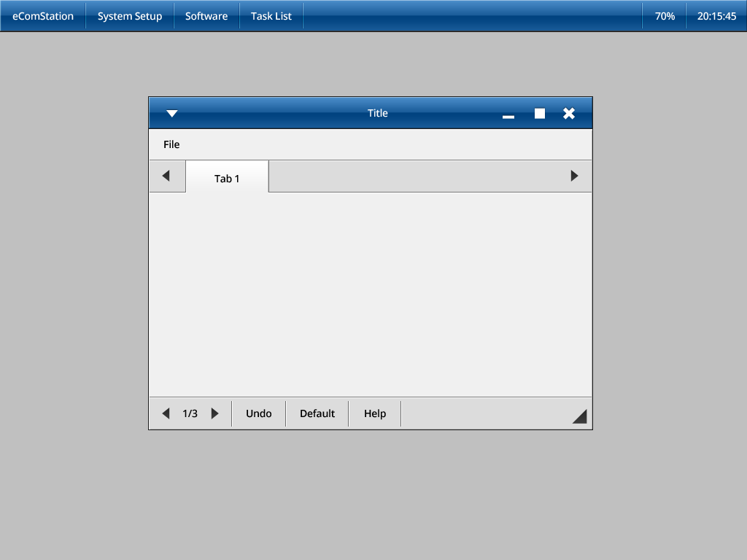This screenshot has height=560, width=747.
Task: Minimize the Title window
Action: point(508,116)
